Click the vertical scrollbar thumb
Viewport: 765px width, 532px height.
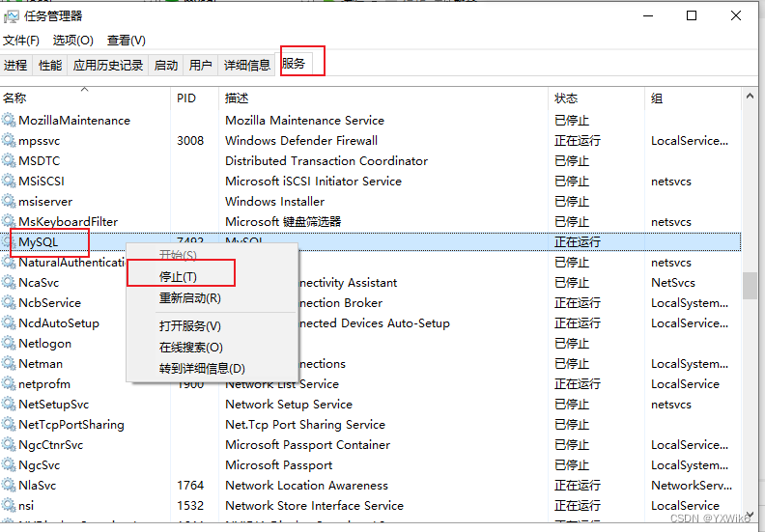(x=750, y=286)
